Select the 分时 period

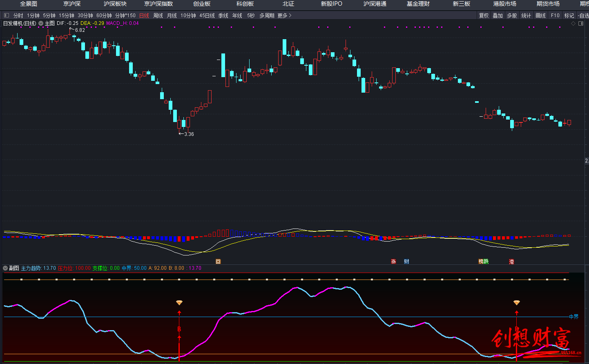point(18,16)
